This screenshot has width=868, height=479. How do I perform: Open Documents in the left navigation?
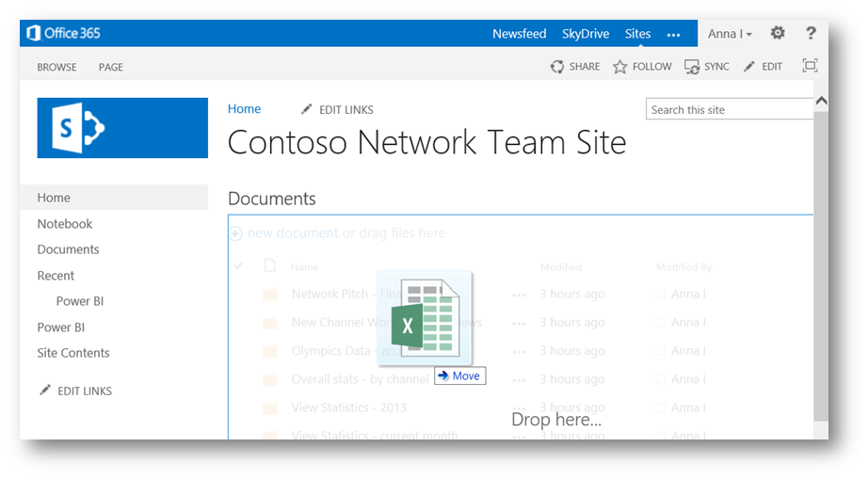68,249
